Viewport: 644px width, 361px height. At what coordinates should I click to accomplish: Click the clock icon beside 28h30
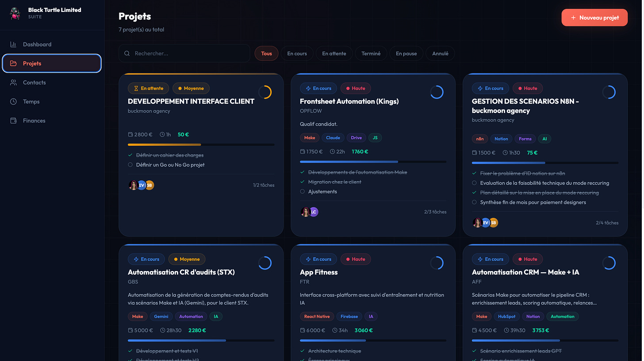[x=163, y=330]
